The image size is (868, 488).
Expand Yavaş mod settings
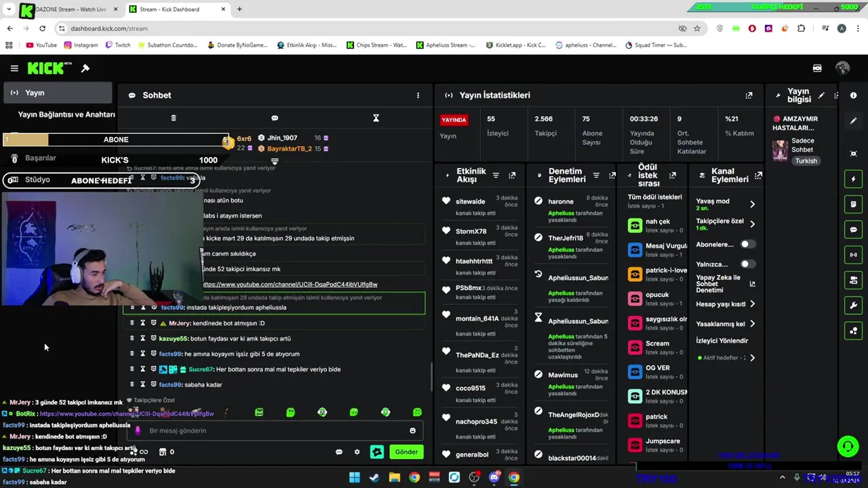point(752,204)
